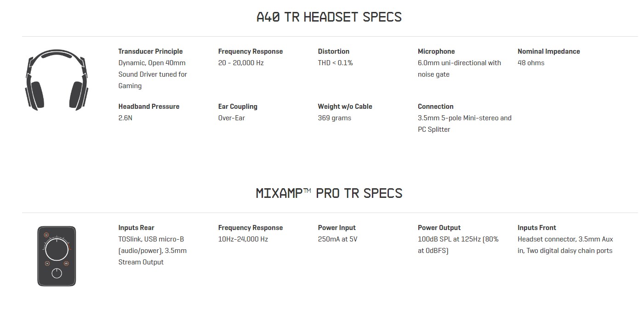
Task: Click the Distortion spec label
Action: click(333, 51)
